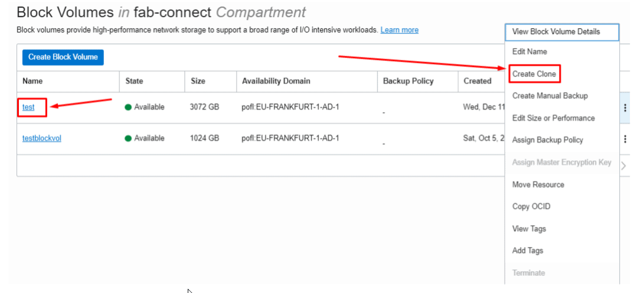Choose Add Tags from the menu
Image resolution: width=644 pixels, height=293 pixels.
527,251
